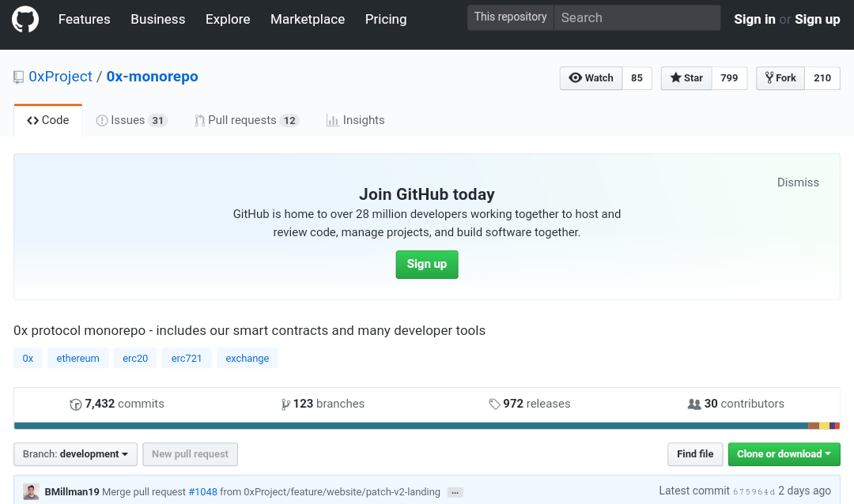The width and height of the screenshot is (854, 504).
Task: Select the exchange topic tag
Action: pyautogui.click(x=248, y=358)
